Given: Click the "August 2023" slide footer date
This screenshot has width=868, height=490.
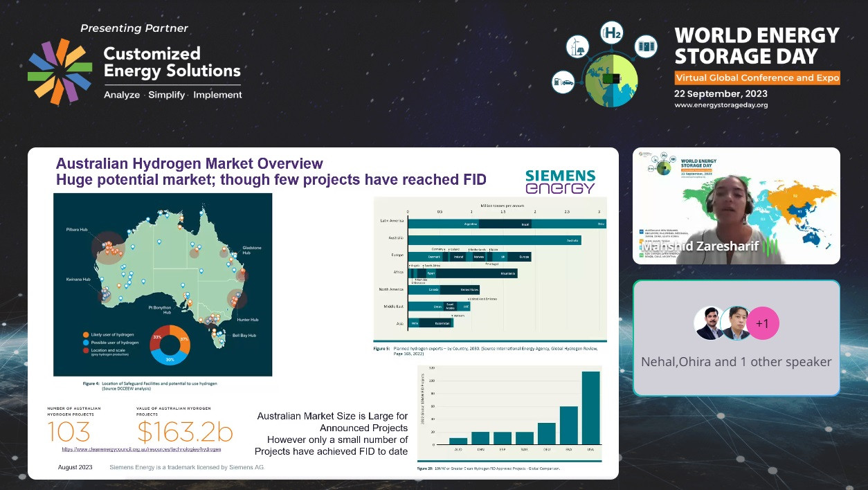Looking at the screenshot, I should point(75,467).
